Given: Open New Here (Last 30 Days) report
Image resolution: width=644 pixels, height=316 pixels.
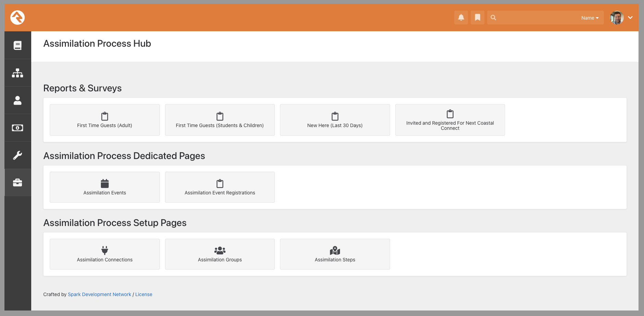Looking at the screenshot, I should 335,120.
